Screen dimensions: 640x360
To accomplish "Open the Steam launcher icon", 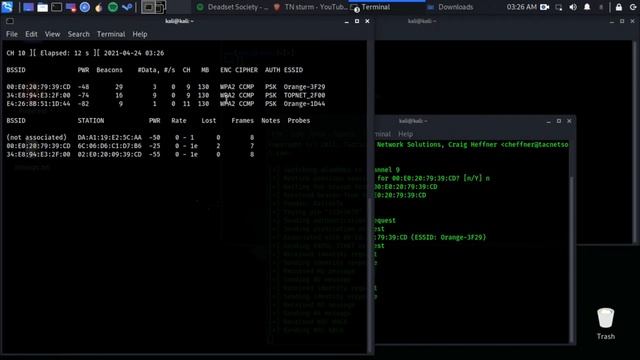I will [x=127, y=7].
